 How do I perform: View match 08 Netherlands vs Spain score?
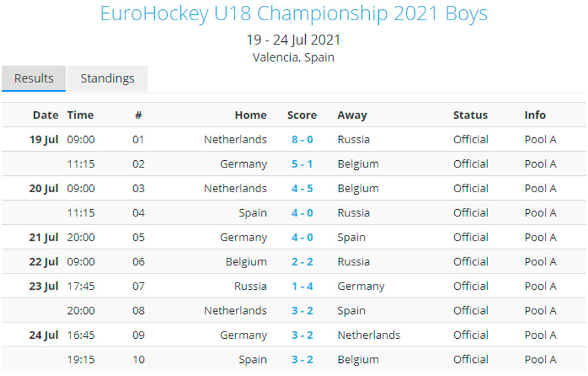point(302,311)
